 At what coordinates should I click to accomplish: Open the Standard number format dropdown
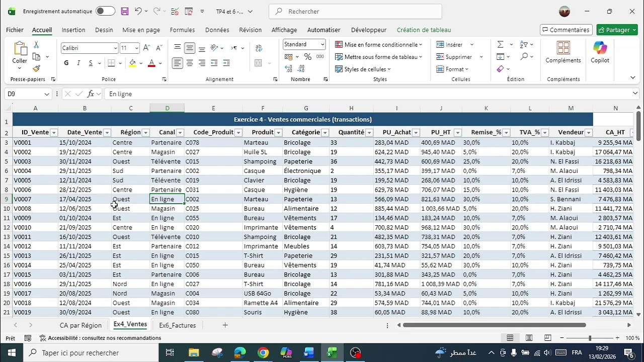pos(321,44)
